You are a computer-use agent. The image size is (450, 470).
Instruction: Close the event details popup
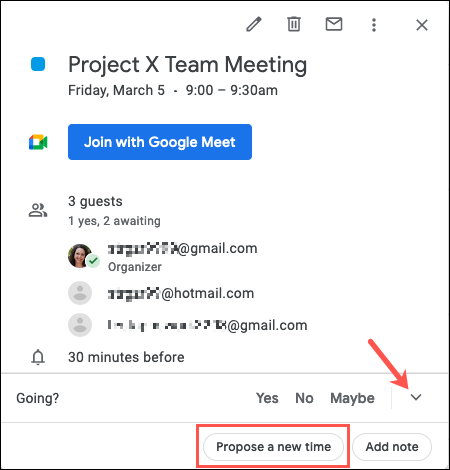[422, 25]
